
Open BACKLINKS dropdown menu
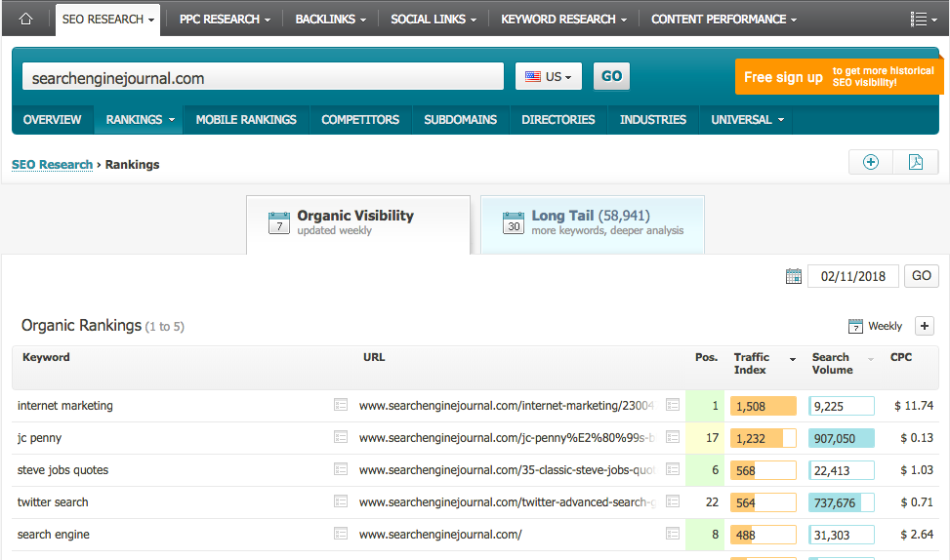(331, 20)
